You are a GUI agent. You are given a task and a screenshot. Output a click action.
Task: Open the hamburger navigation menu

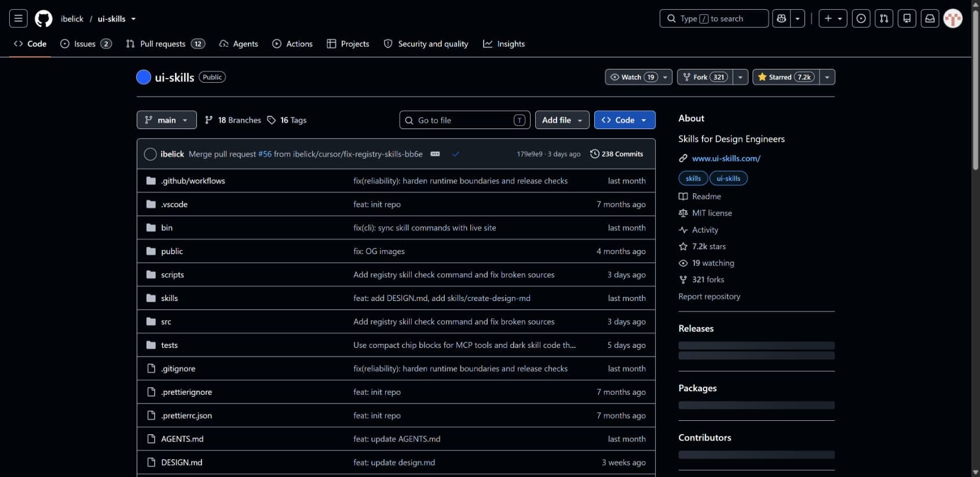(19, 19)
